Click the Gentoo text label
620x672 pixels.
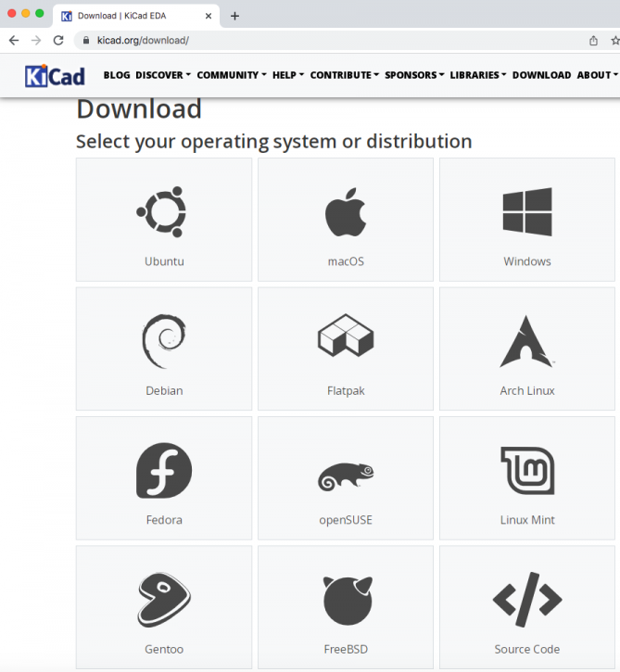click(x=164, y=649)
